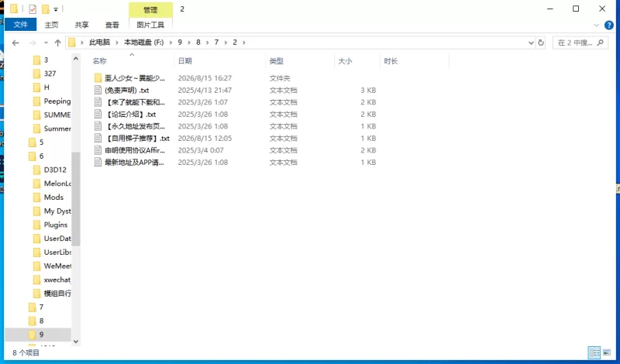Click 本地磁盘 (F:) in the address path
620x364 pixels.
pyautogui.click(x=144, y=43)
